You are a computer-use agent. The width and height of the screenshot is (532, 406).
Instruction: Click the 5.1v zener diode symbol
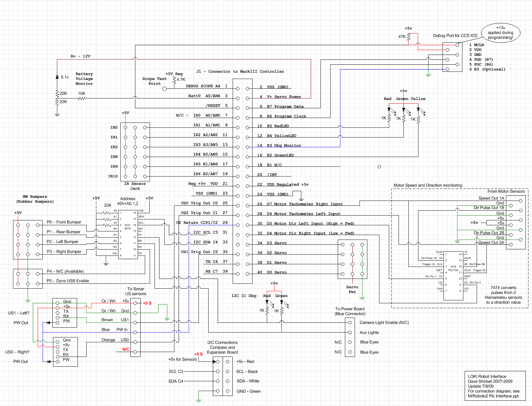tap(57, 77)
